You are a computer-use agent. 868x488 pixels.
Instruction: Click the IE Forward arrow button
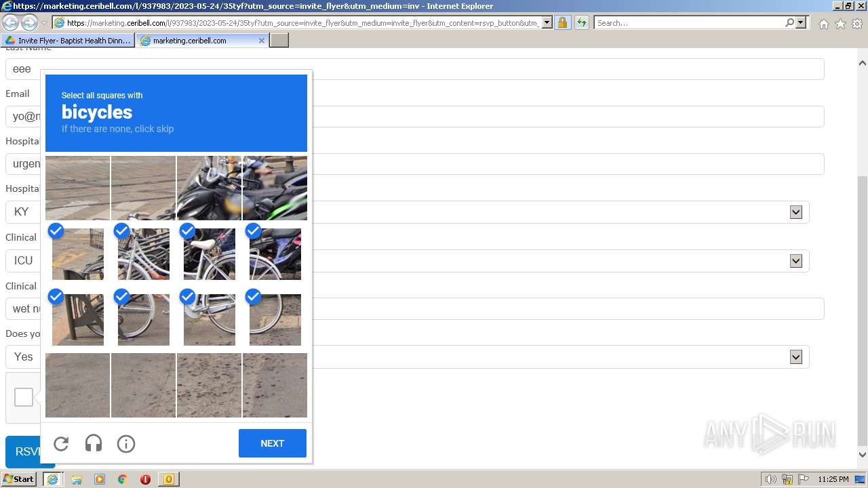click(29, 22)
